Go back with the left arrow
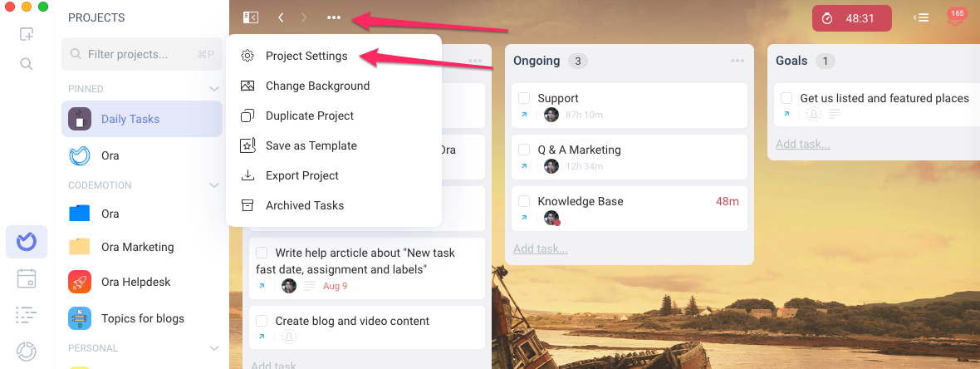Viewport: 980px width, 369px height. [x=281, y=17]
